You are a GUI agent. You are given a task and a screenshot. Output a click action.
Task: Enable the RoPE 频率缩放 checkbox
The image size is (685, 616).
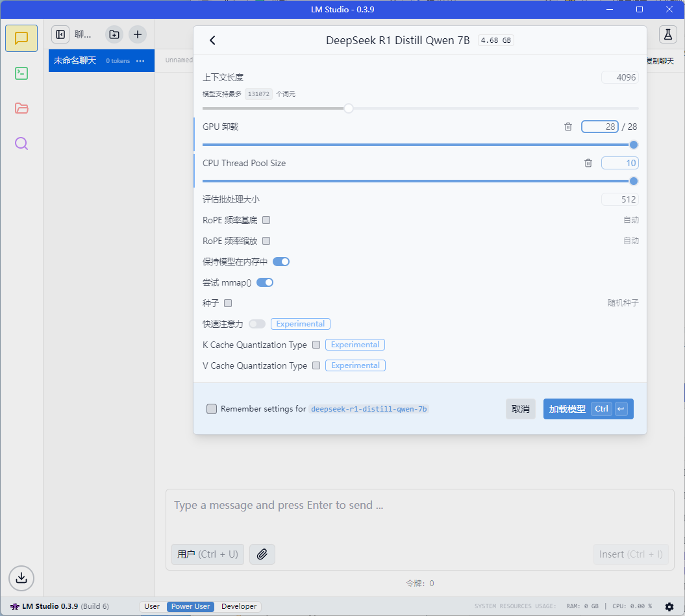coord(266,241)
